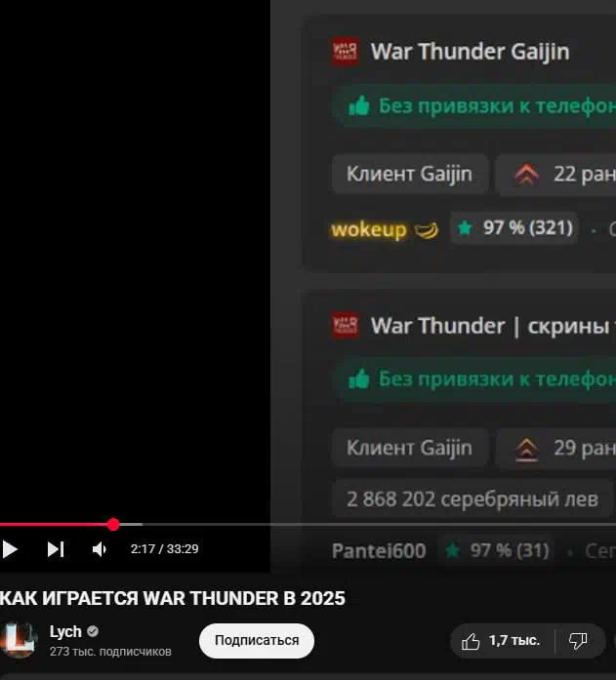This screenshot has width=616, height=680.
Task: Click the first Клиент Gaijin tag
Action: coord(409,174)
